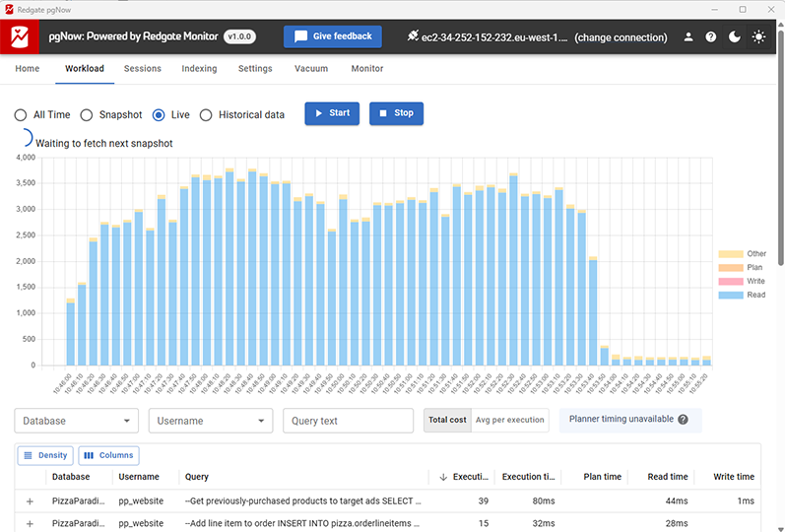Click the sort arrow on Executions column
Screen dimensions: 785x532
pos(443,477)
